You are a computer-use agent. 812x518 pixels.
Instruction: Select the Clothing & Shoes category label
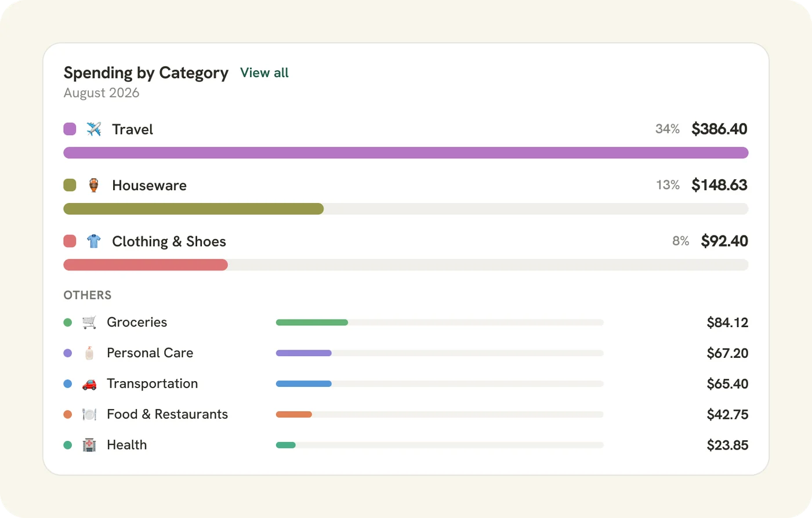169,241
